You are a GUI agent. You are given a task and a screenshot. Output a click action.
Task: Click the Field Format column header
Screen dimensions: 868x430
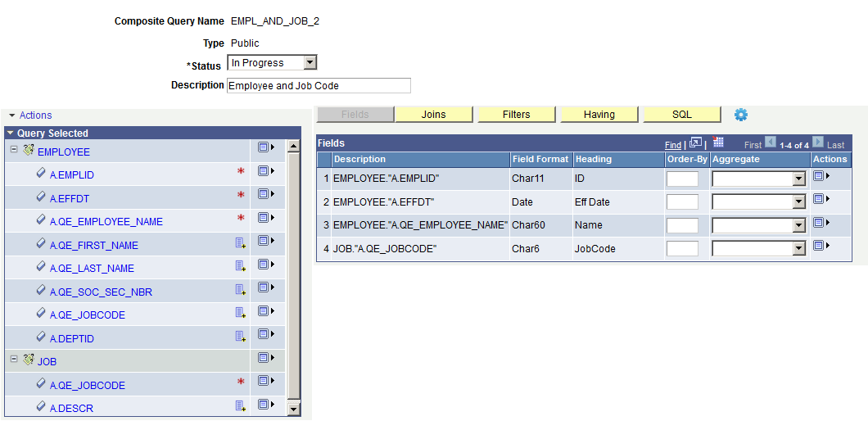[540, 159]
